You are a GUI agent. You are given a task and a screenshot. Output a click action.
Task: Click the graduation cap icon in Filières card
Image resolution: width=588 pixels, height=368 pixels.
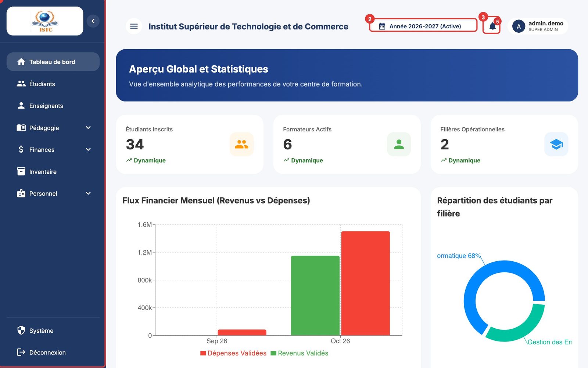(556, 144)
